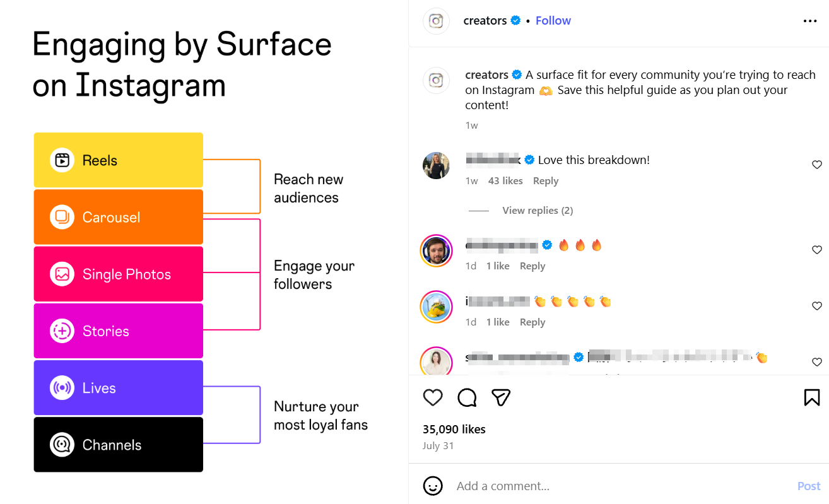Click the creators profile picture in the header
The width and height of the screenshot is (829, 504).
coord(436,20)
